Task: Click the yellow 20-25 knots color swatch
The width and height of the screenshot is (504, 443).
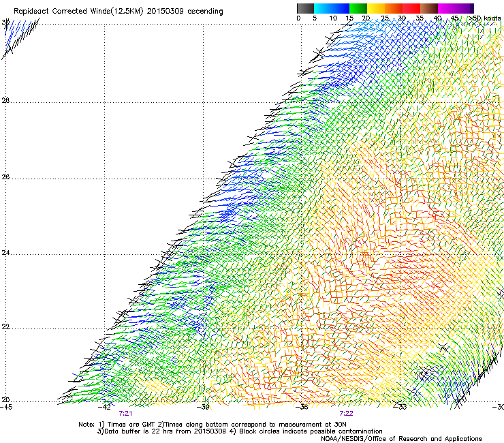Action: tap(376, 8)
